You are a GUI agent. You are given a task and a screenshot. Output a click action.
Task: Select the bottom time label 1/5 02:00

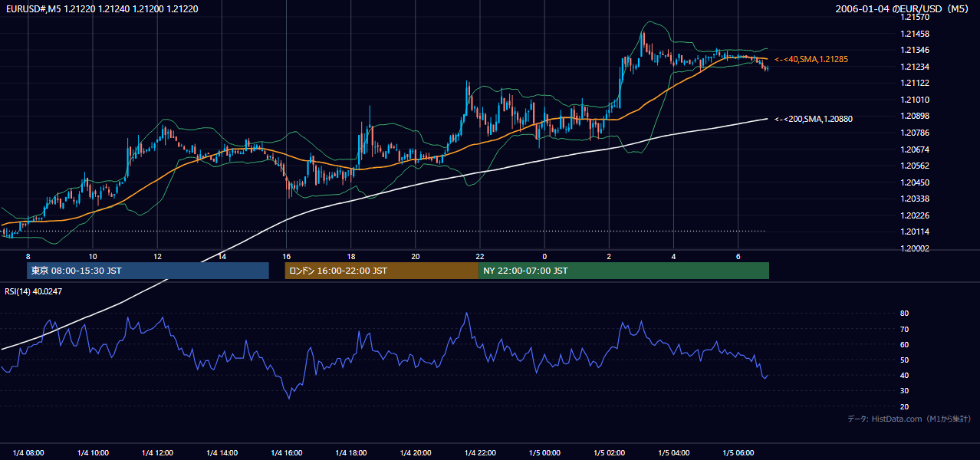coord(609,453)
